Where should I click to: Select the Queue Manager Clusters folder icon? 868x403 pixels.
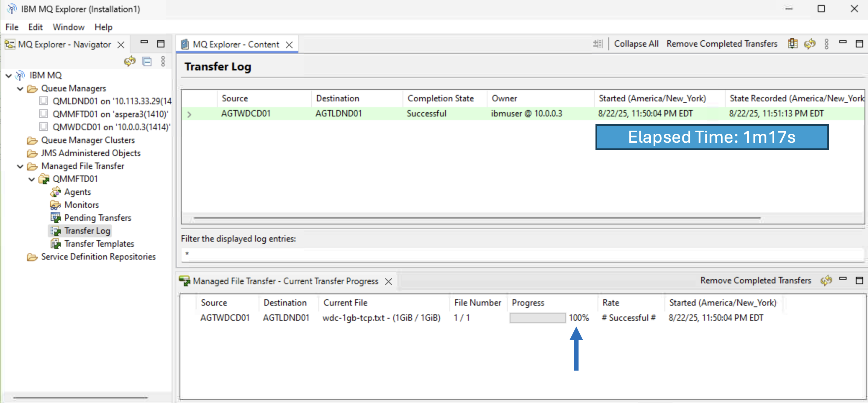click(32, 140)
